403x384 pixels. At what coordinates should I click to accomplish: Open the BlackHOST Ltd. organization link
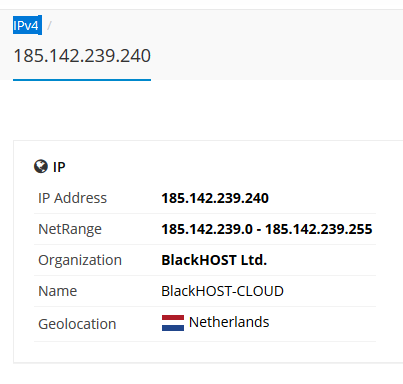[214, 260]
